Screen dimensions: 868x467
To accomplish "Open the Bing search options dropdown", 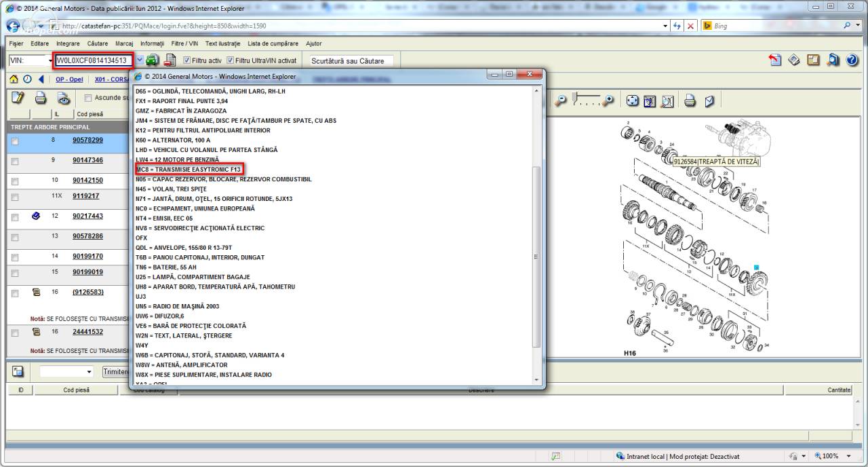I will pos(856,26).
